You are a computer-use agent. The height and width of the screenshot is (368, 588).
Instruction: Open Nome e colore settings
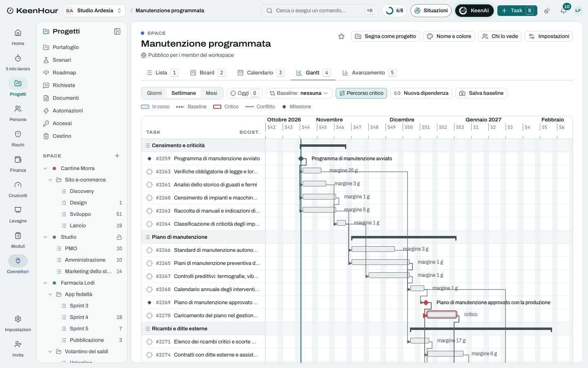[449, 36]
